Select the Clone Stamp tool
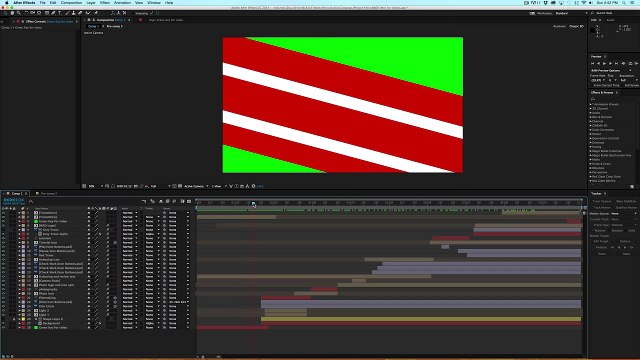Viewport: 640px width, 360px height. coord(74,13)
